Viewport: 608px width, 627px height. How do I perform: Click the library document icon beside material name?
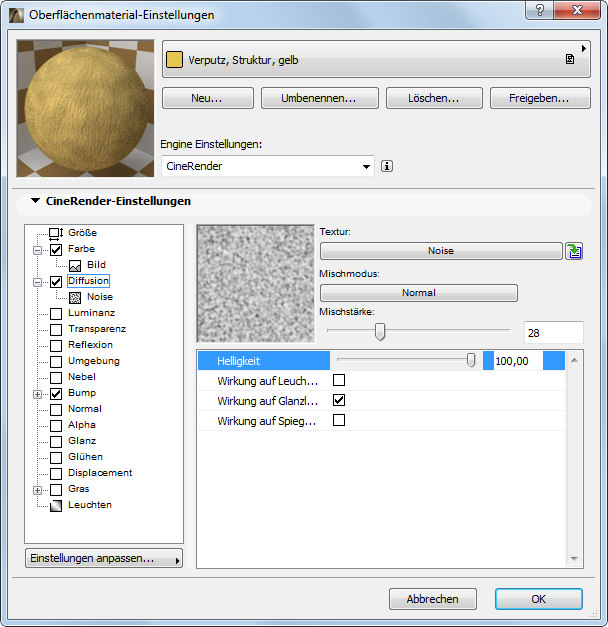click(x=570, y=60)
